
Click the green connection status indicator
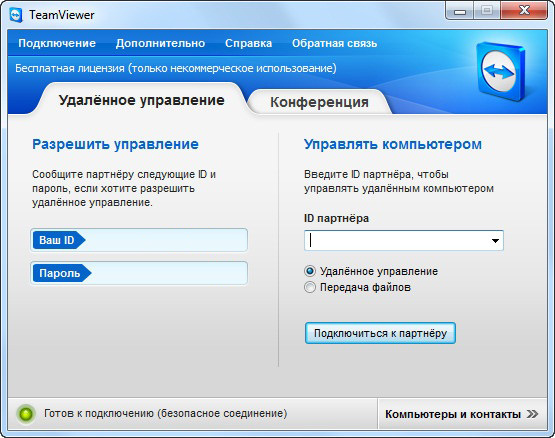26,414
